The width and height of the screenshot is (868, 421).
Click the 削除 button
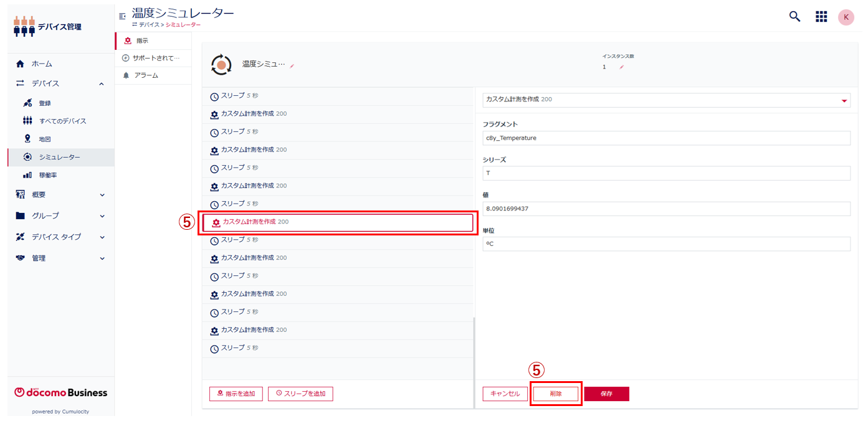[556, 394]
